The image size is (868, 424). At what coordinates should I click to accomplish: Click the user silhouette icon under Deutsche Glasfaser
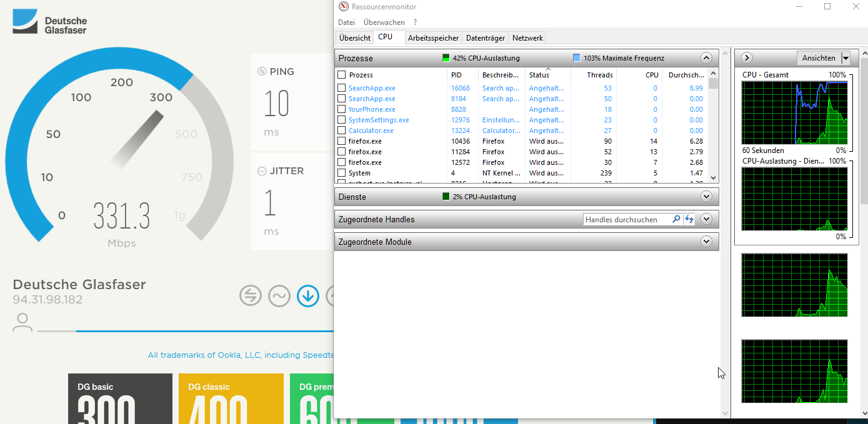[22, 322]
